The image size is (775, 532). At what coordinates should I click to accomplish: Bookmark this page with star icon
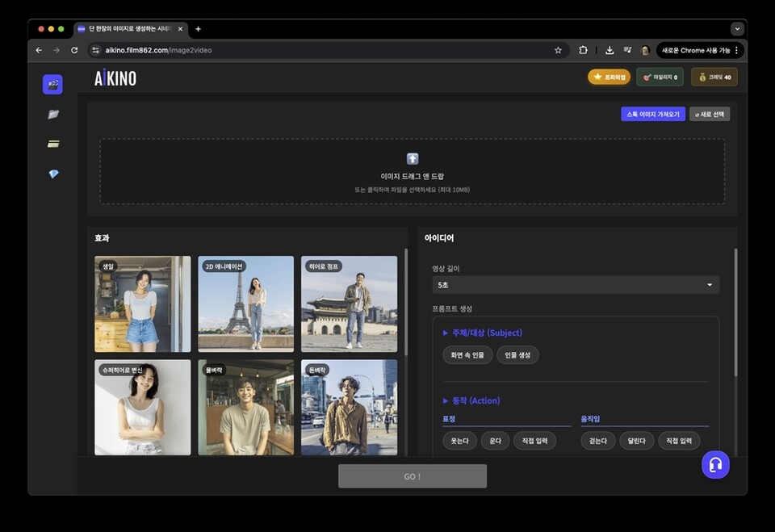point(558,50)
